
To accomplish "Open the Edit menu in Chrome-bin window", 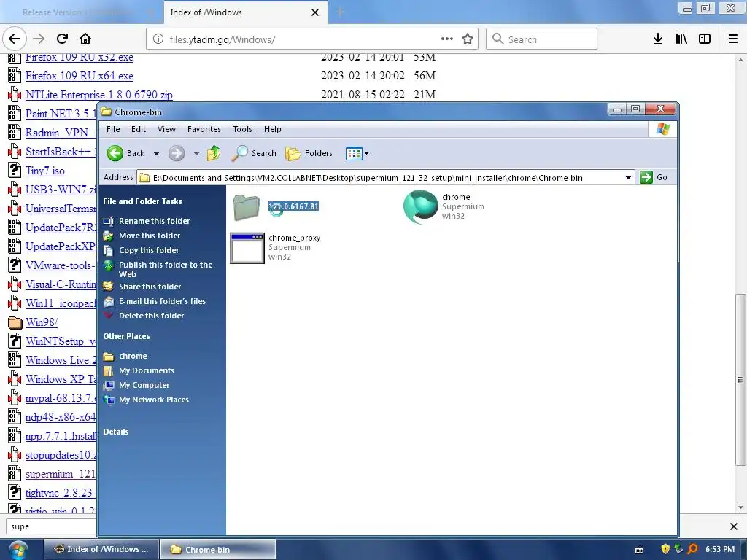I will click(x=139, y=129).
